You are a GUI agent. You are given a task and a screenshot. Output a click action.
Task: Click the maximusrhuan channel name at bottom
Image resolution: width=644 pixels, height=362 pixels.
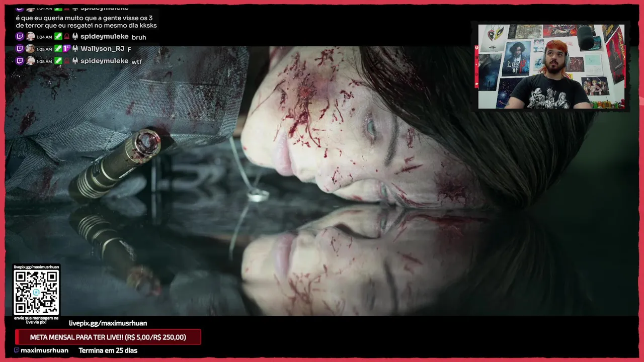pos(44,350)
